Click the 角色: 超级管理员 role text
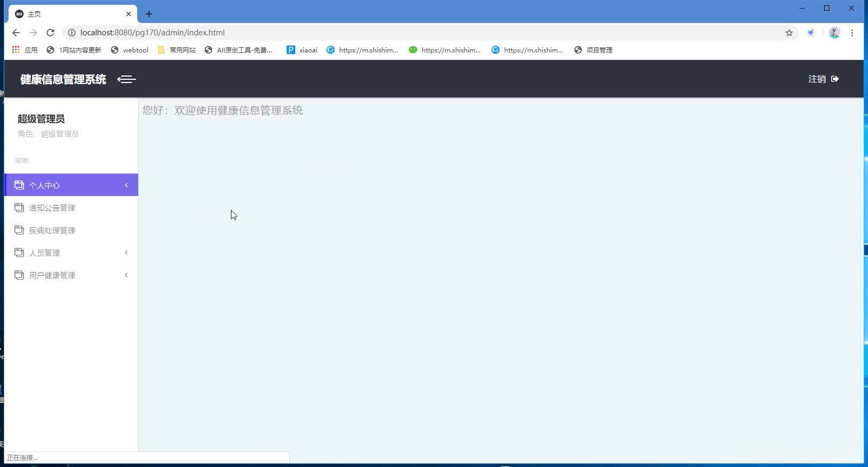Viewport: 868px width, 467px height. point(48,134)
